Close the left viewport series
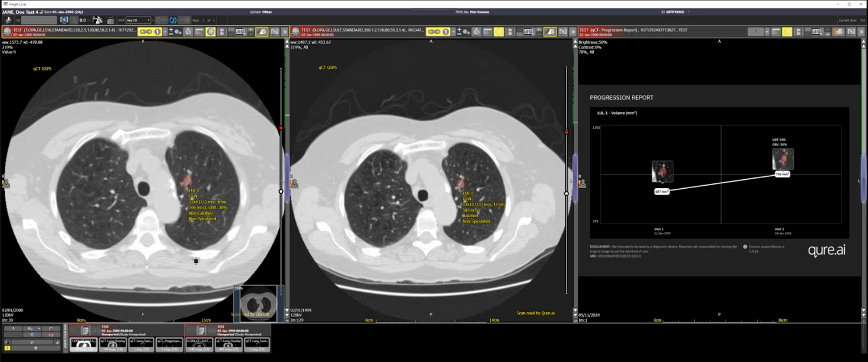Image resolution: width=868 pixels, height=362 pixels. (285, 31)
